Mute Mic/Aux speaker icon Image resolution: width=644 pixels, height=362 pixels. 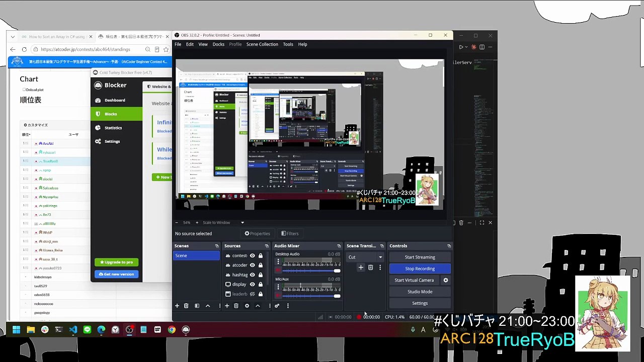click(278, 296)
